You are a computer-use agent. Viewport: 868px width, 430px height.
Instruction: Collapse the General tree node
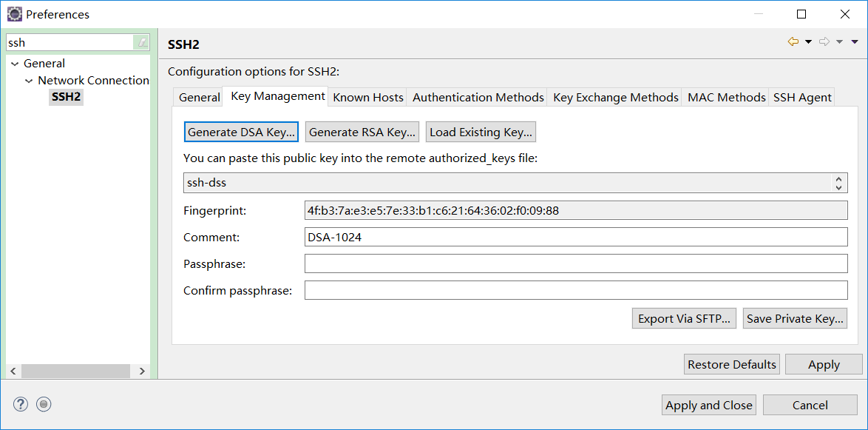15,64
